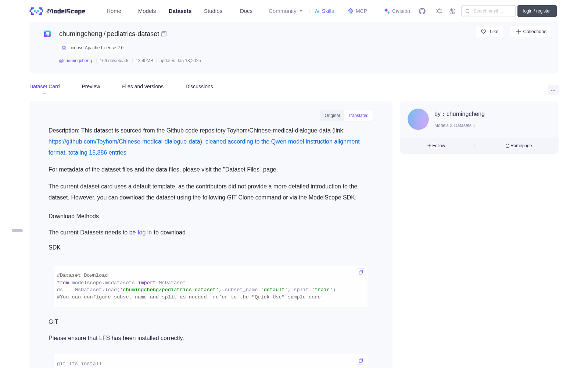This screenshot has height=368, width=588.
Task: Open the Docs navigation item
Action: coord(246,11)
